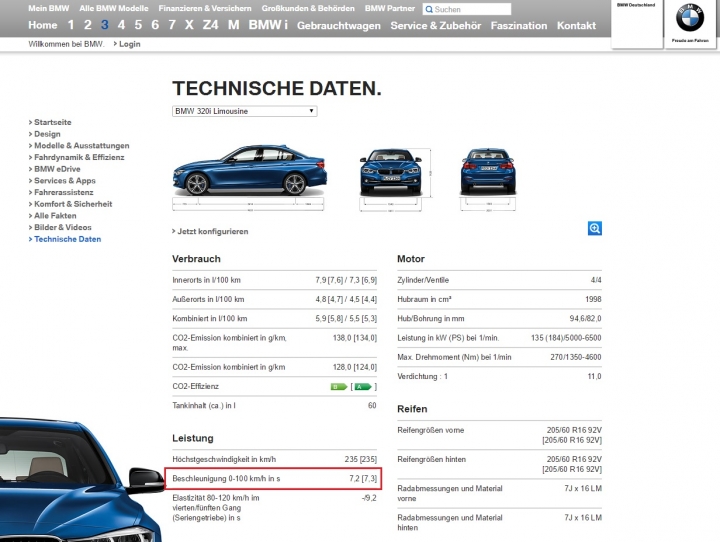Select the highlighted 3 series in navigation
This screenshot has width=720, height=542.
pos(105,25)
